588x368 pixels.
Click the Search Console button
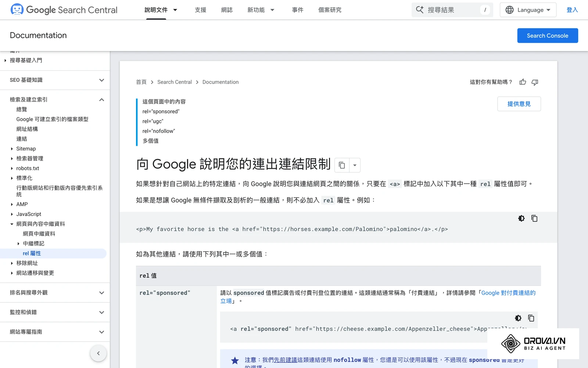point(548,36)
